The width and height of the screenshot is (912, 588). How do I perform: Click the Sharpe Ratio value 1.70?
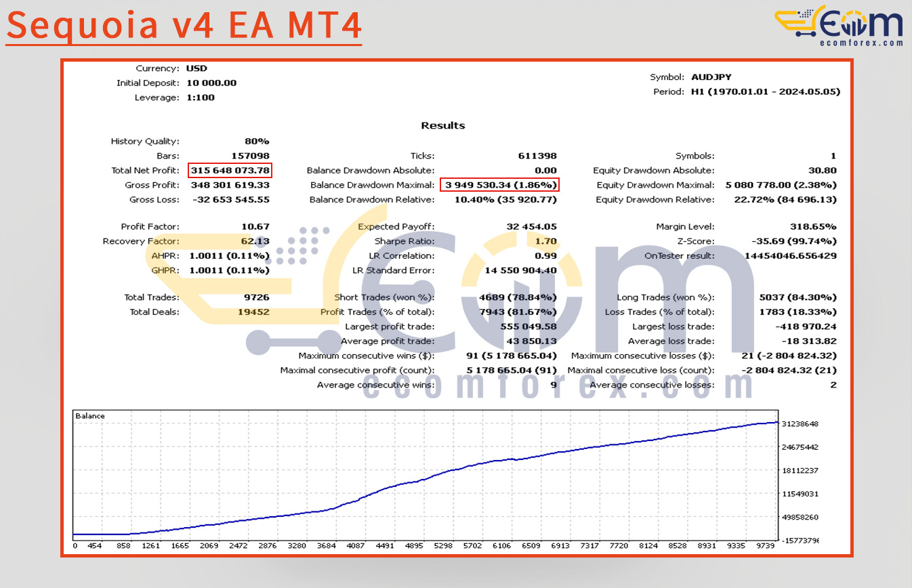(545, 241)
